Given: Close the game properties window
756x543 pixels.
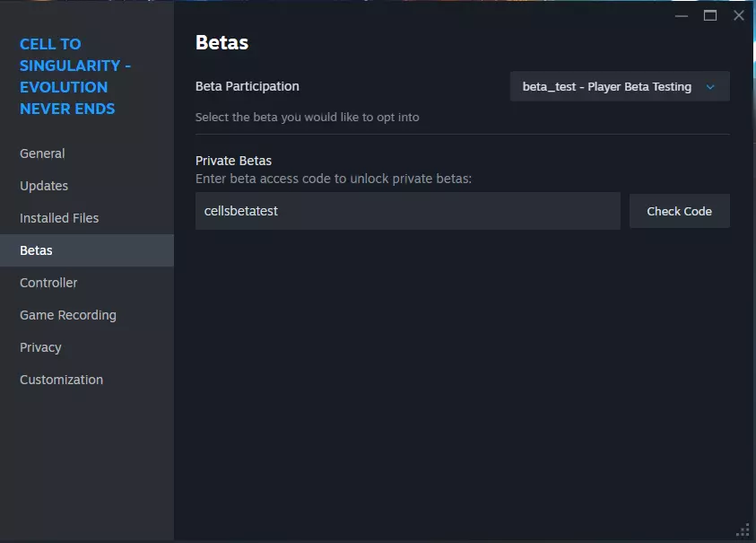Looking at the screenshot, I should click(739, 15).
